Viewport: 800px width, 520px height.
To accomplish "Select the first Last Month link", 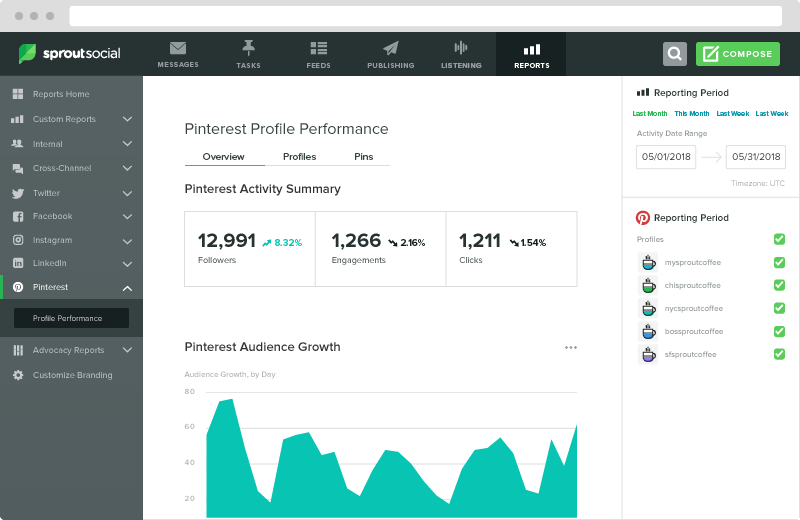I will [x=649, y=113].
